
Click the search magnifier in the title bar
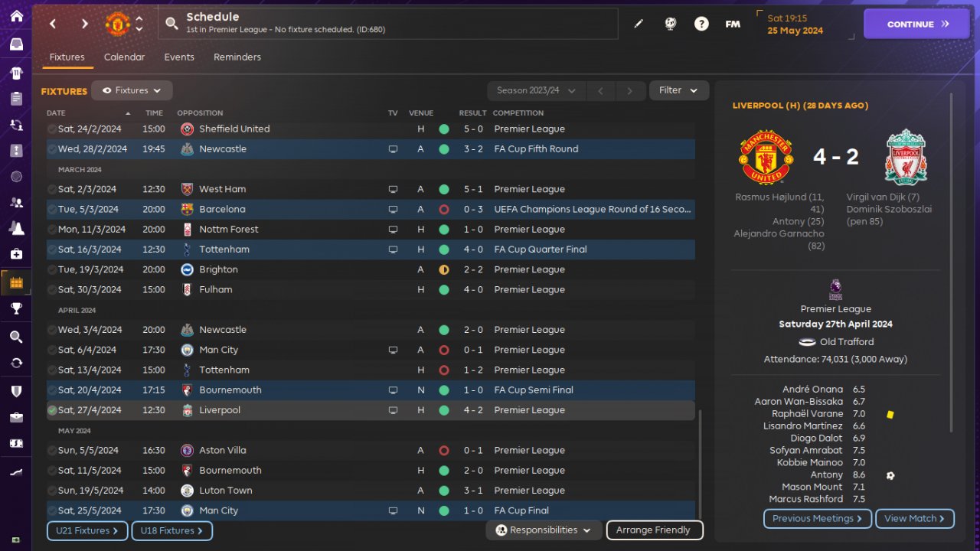(172, 24)
